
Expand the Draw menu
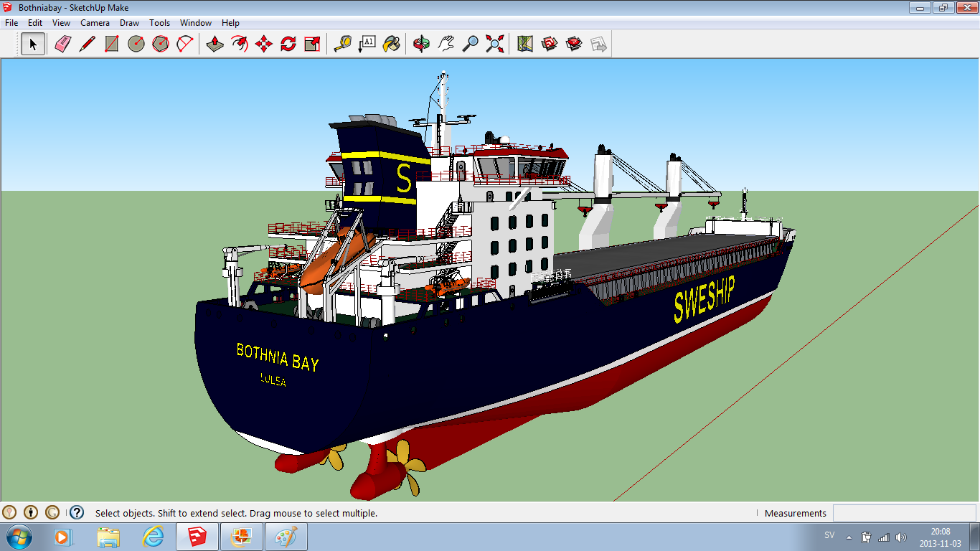129,23
